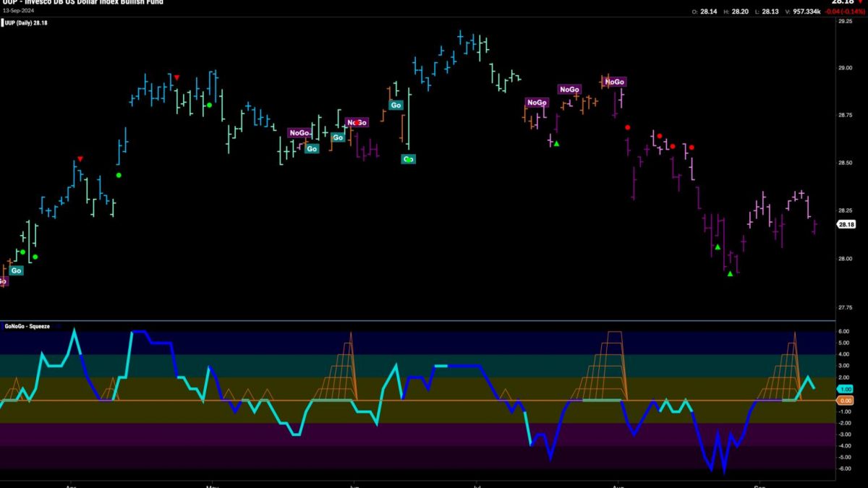Click the green dot near 28.80 in early May
The image size is (868, 488).
[x=209, y=106]
